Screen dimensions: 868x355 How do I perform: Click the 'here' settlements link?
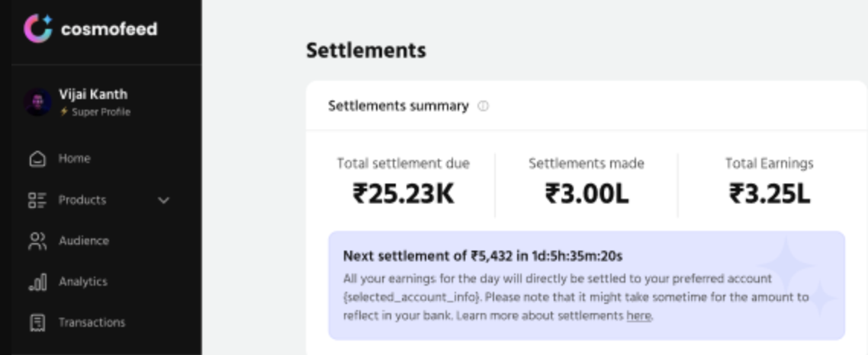[639, 315]
